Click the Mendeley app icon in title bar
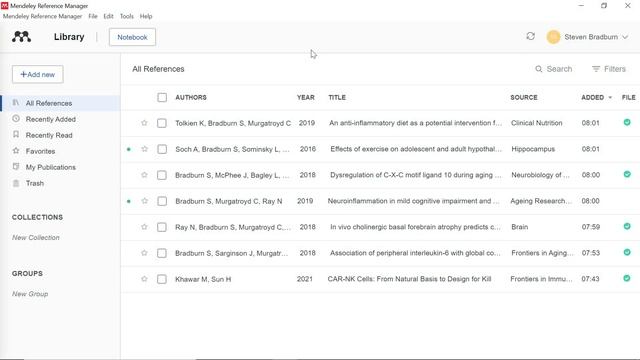 (4, 6)
